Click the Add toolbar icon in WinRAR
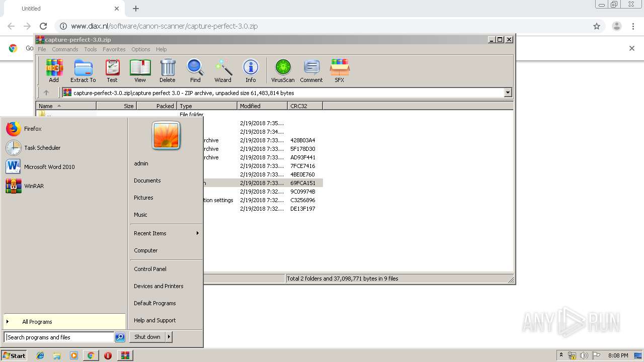This screenshot has width=644, height=362. [54, 71]
